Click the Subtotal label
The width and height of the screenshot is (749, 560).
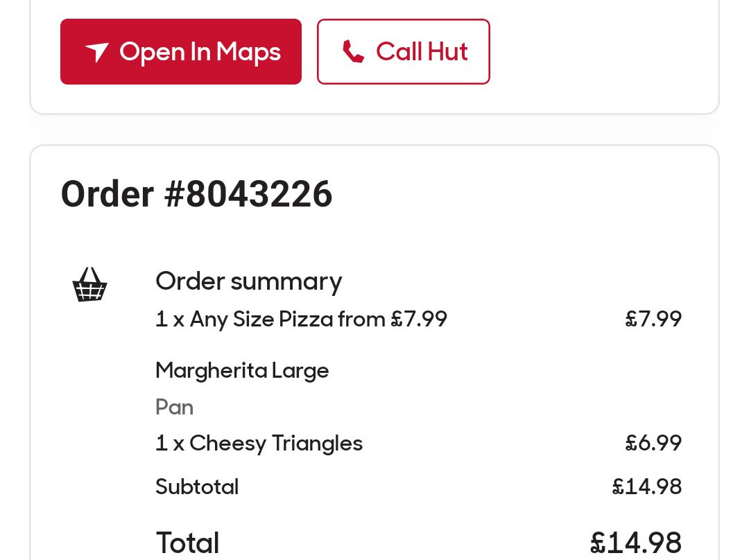197,487
